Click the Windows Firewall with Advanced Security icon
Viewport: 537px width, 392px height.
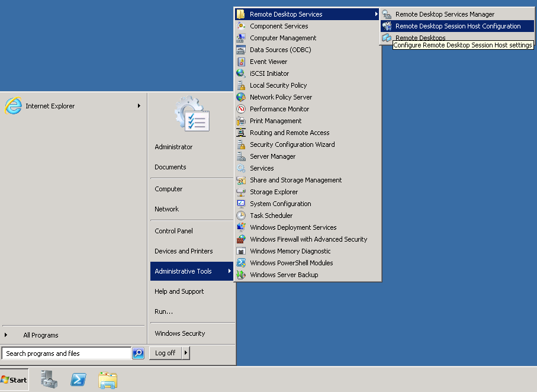241,239
